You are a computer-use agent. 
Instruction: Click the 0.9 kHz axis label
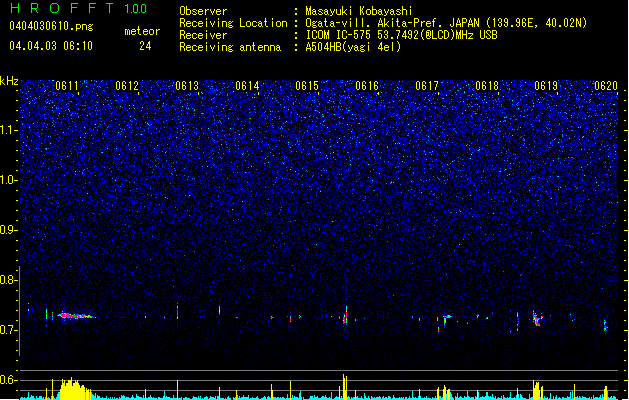click(8, 230)
